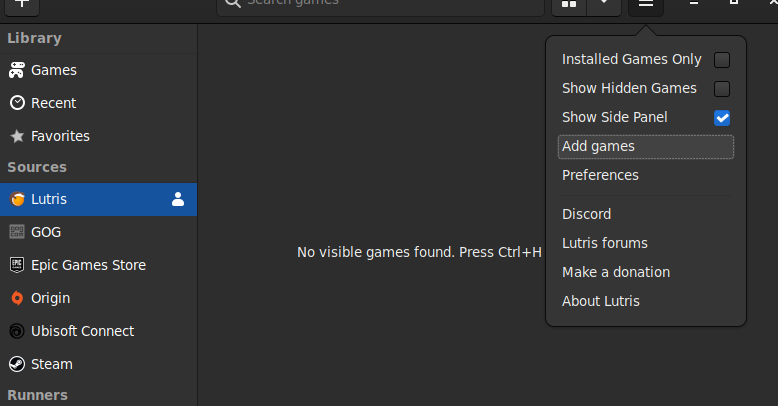This screenshot has height=406, width=778.
Task: Click the GOG source icon
Action: coord(17,232)
